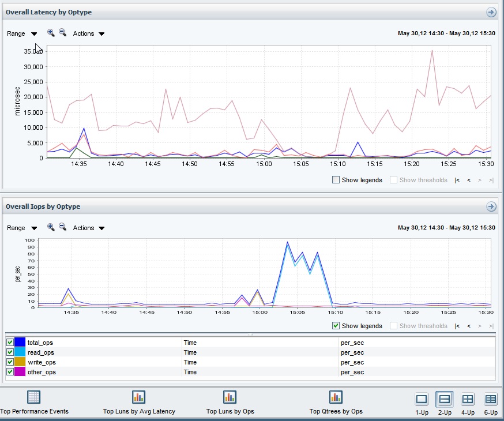Open the Overall Latency by Optype arrow icon
This screenshot has height=421, width=504.
(491, 12)
